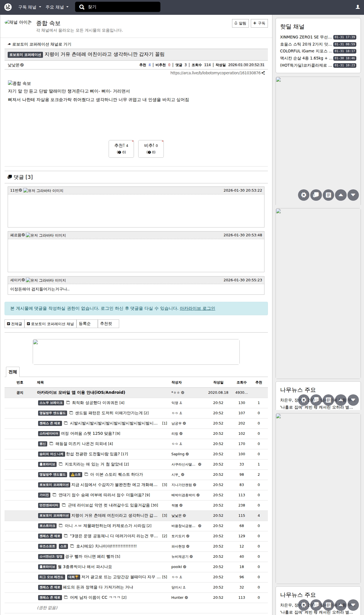This screenshot has height=615, width=364.
Task: Open the arca.live home logo
Action: pos(8,7)
